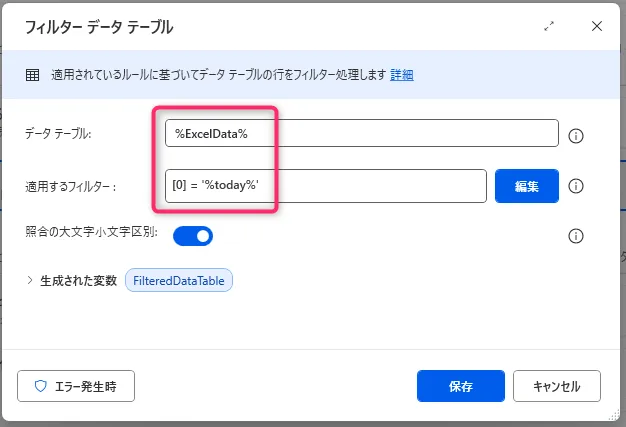Click the 適用するフィルター: label

pyautogui.click(x=71, y=186)
